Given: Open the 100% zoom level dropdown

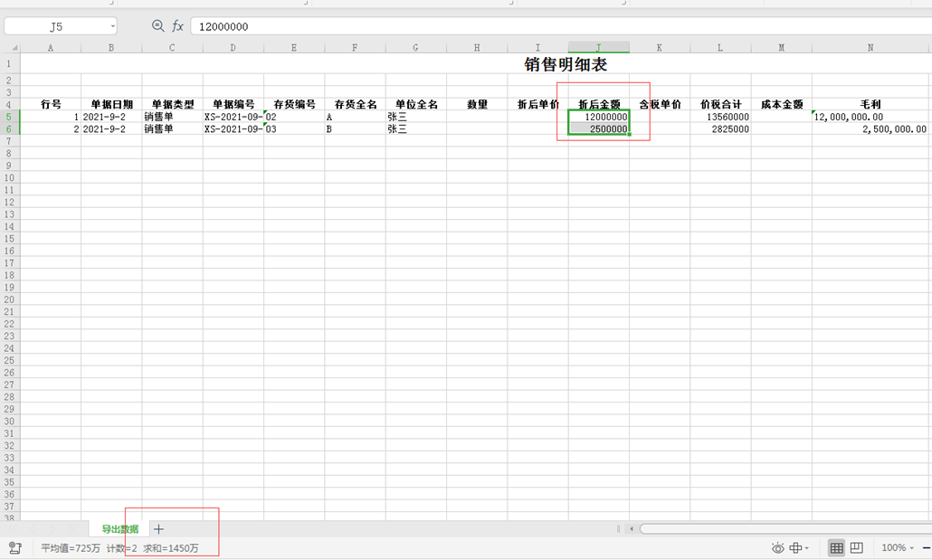Looking at the screenshot, I should pyautogui.click(x=898, y=548).
